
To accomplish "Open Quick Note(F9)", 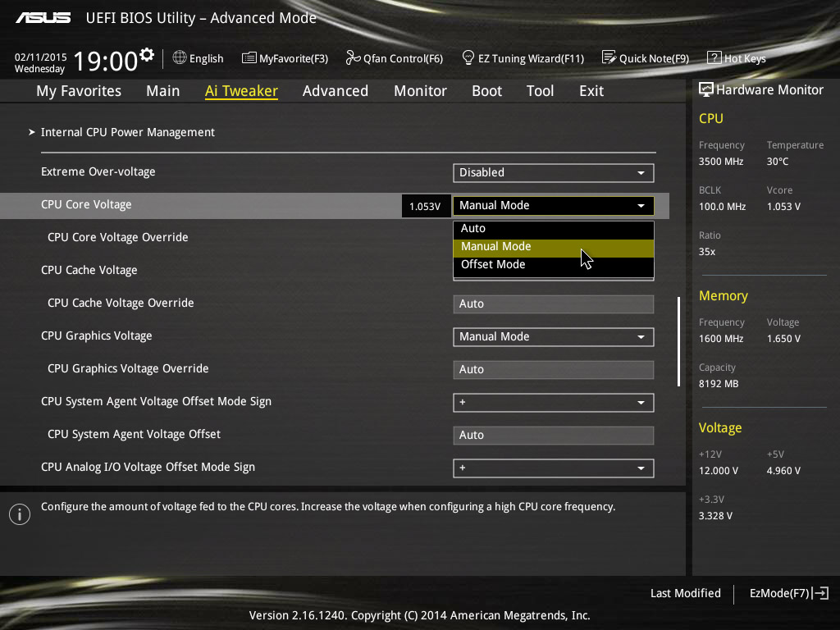I will tap(646, 58).
